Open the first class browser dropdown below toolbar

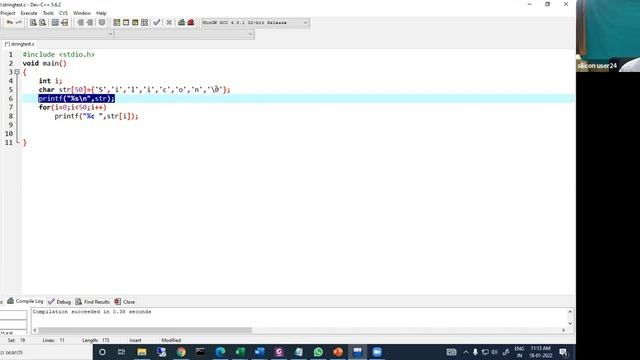tap(57, 34)
